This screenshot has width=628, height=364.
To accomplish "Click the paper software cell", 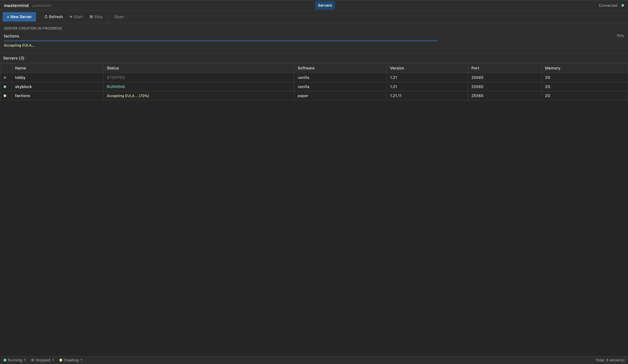I will (x=340, y=96).
